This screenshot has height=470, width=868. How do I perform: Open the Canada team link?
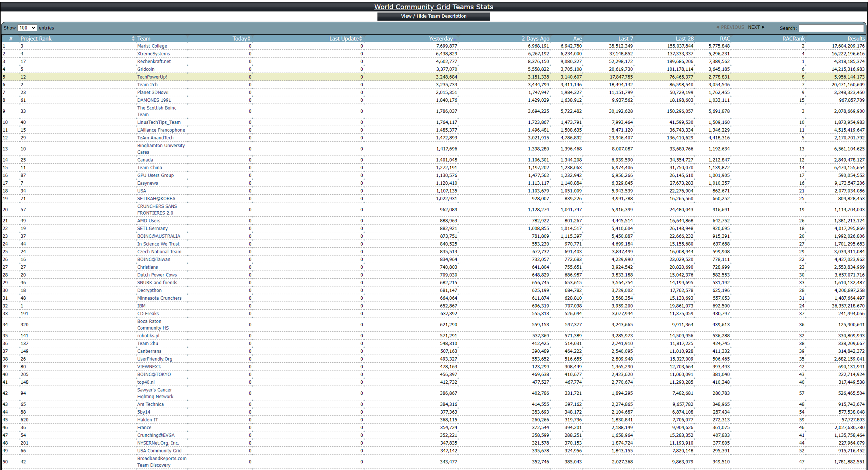145,160
